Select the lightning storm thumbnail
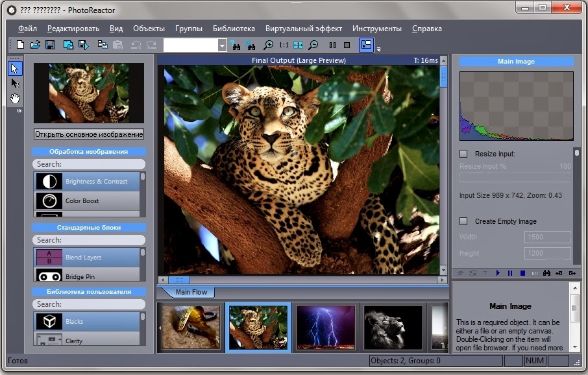Image resolution: width=588 pixels, height=375 pixels. tap(326, 326)
